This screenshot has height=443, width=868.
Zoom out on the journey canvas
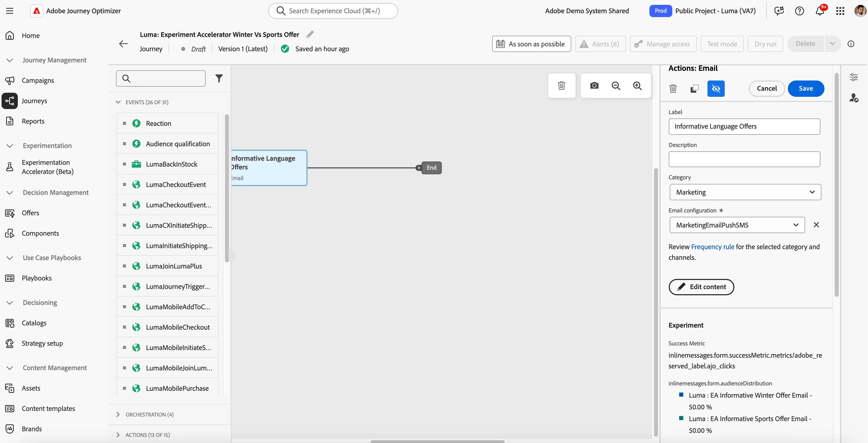pos(616,86)
